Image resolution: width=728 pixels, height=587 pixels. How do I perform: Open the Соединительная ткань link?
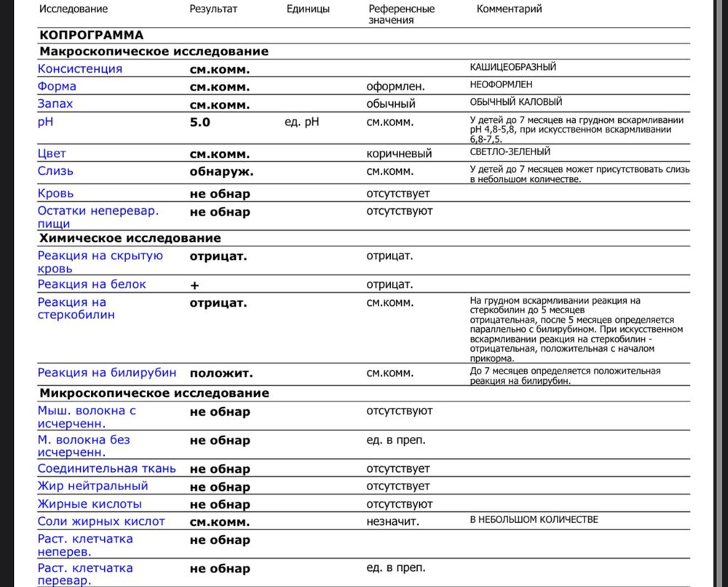(107, 468)
